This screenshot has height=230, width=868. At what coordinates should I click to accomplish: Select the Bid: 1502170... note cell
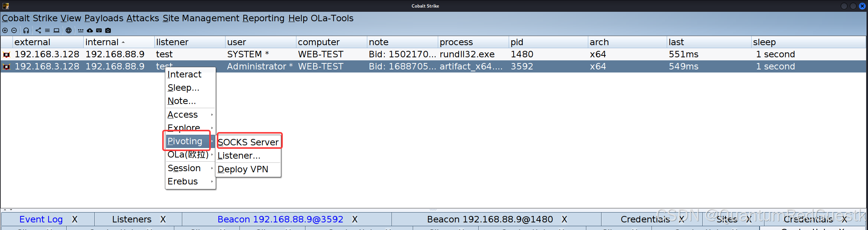402,54
